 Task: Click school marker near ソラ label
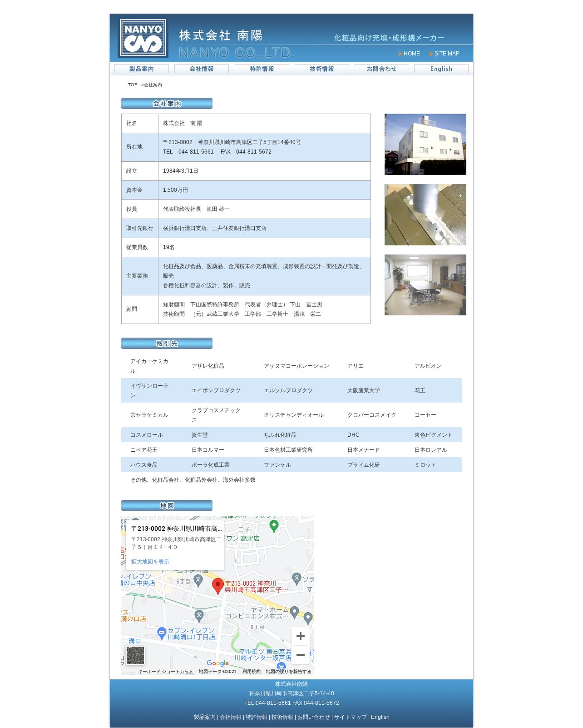(297, 578)
